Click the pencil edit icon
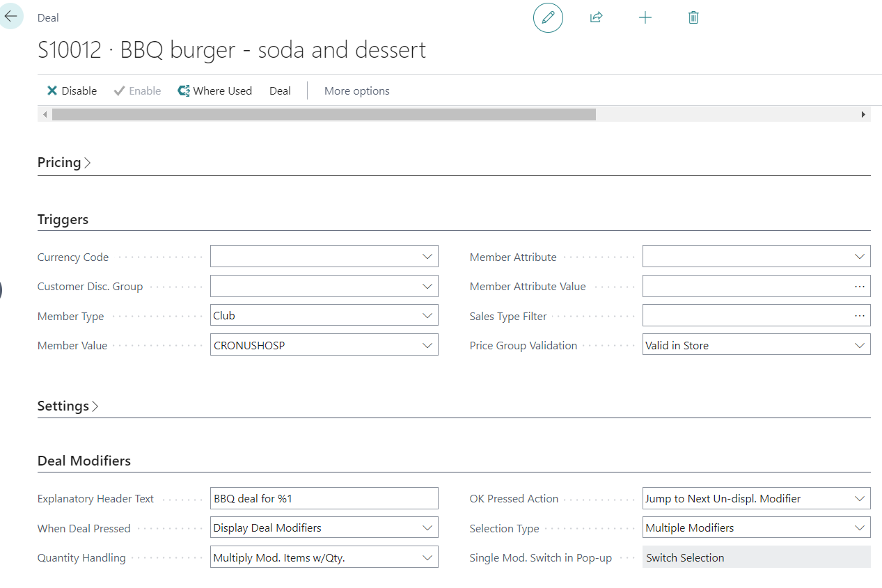Viewport: 882px width, 588px height. click(548, 17)
